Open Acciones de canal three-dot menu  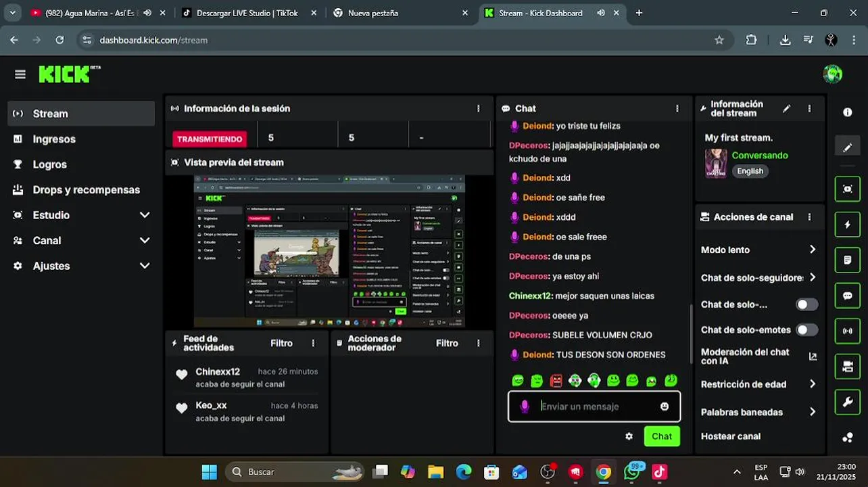[x=809, y=217]
